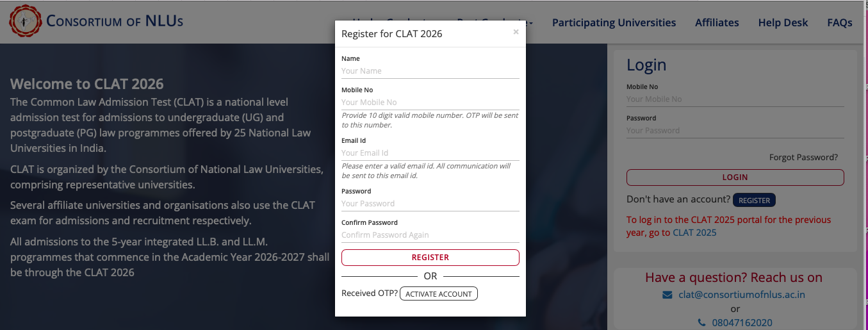Close the Register for CLAT 2026 dialog
Viewport: 868px width, 330px height.
(x=516, y=31)
